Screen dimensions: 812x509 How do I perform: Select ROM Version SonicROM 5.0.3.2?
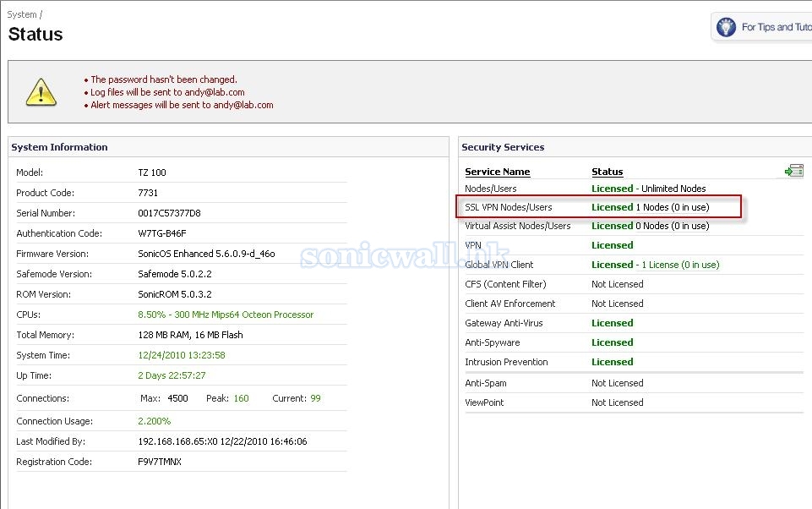175,294
